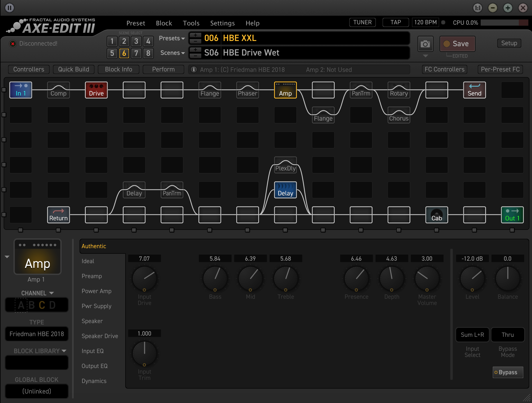Viewport: 532px width, 403px height.
Task: Open the amp TYPE selector Friedman HBE 2018
Action: (x=37, y=334)
